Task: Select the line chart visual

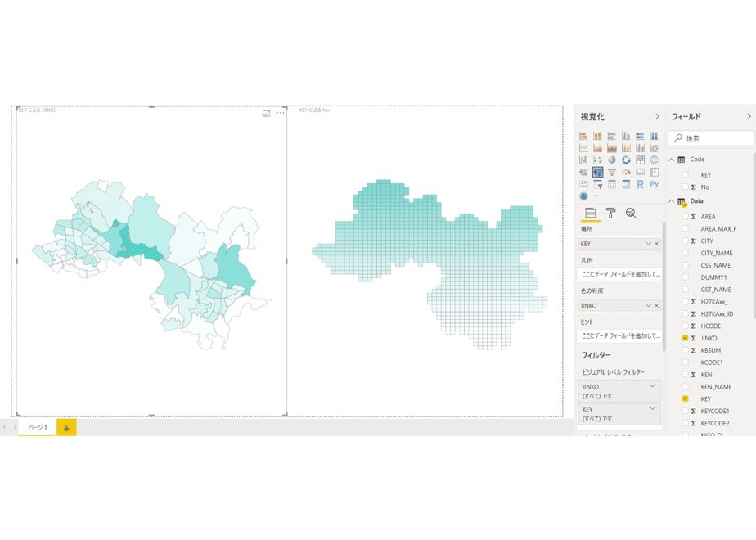Action: click(583, 147)
